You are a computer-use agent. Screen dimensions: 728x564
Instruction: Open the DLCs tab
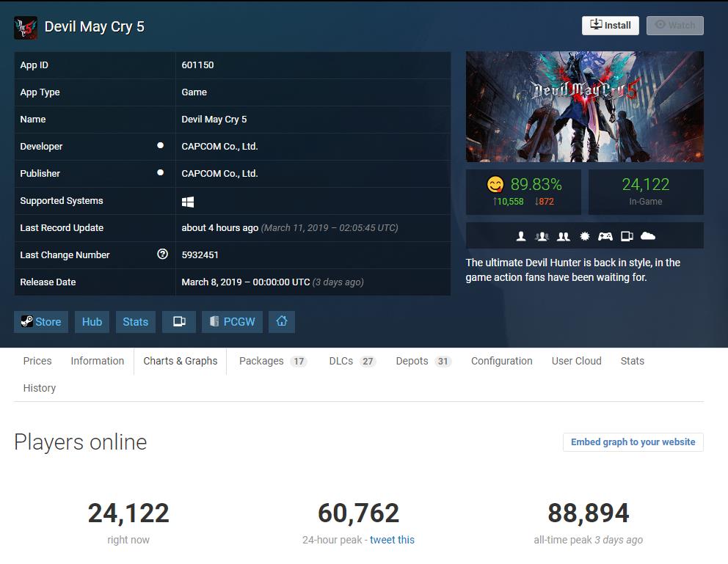pos(352,361)
